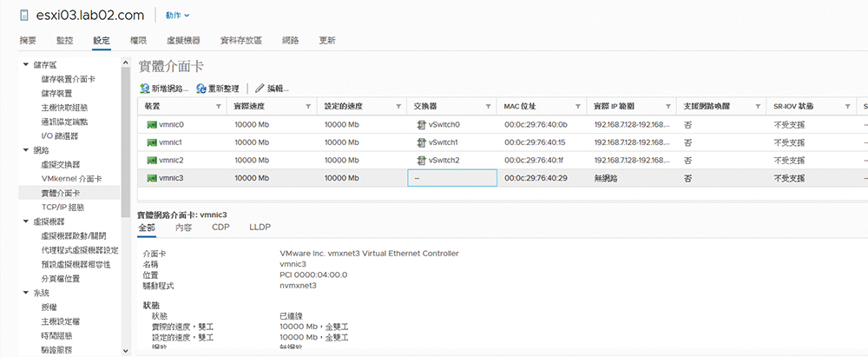868x357 pixels.
Task: Select 時間組態 in the sidebar
Action: [x=56, y=335]
